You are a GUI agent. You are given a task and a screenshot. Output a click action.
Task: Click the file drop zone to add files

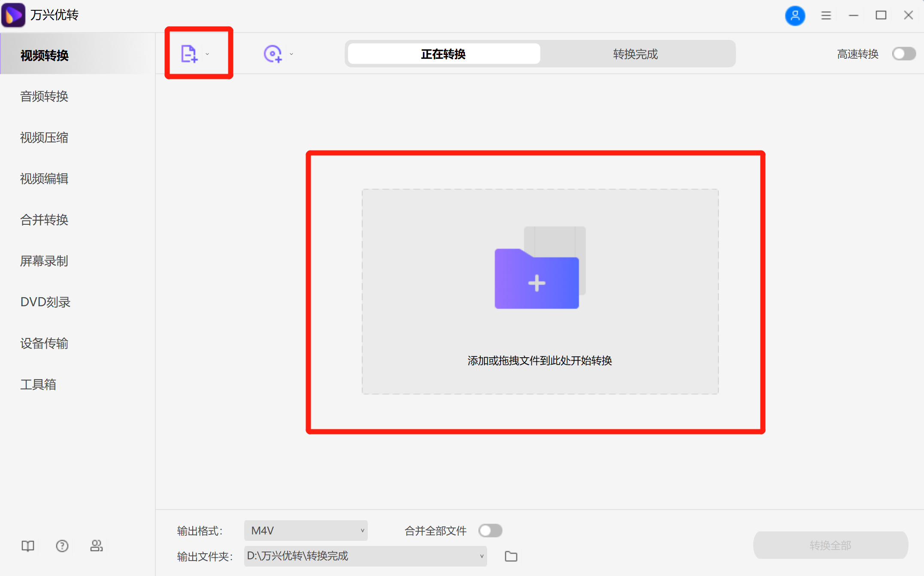pyautogui.click(x=539, y=292)
